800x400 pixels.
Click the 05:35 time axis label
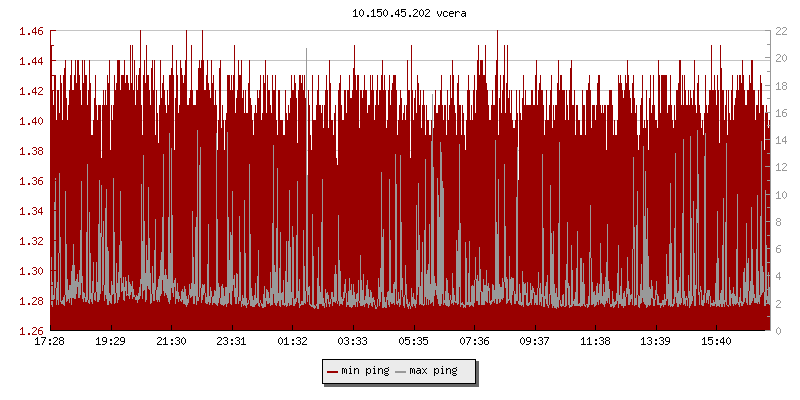[414, 342]
